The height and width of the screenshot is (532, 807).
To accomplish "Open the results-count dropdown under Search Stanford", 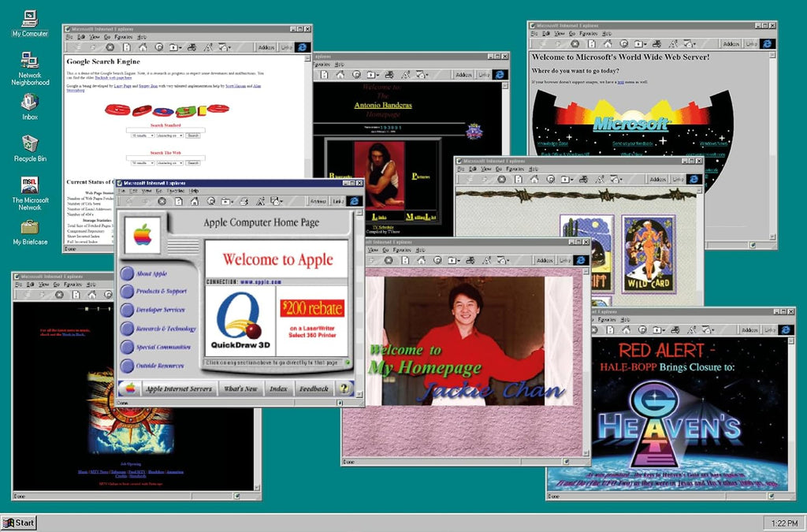I will point(143,136).
